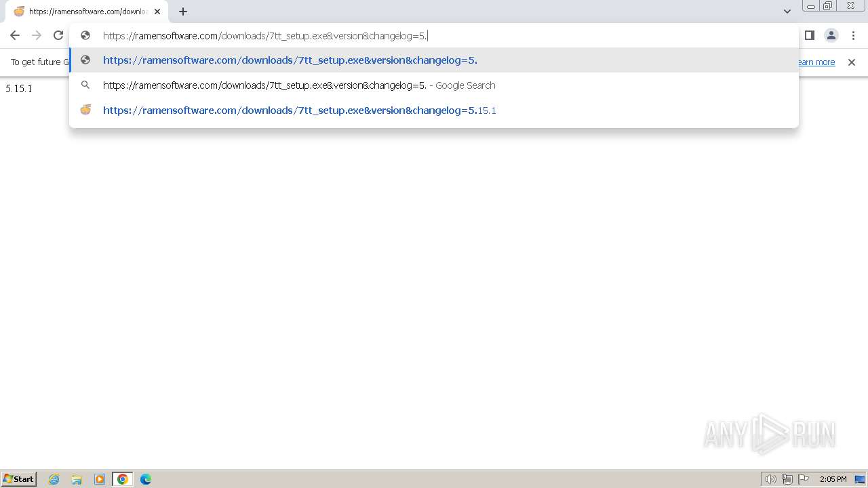The width and height of the screenshot is (868, 488).
Task: Click the forward navigation arrow
Action: click(37, 35)
